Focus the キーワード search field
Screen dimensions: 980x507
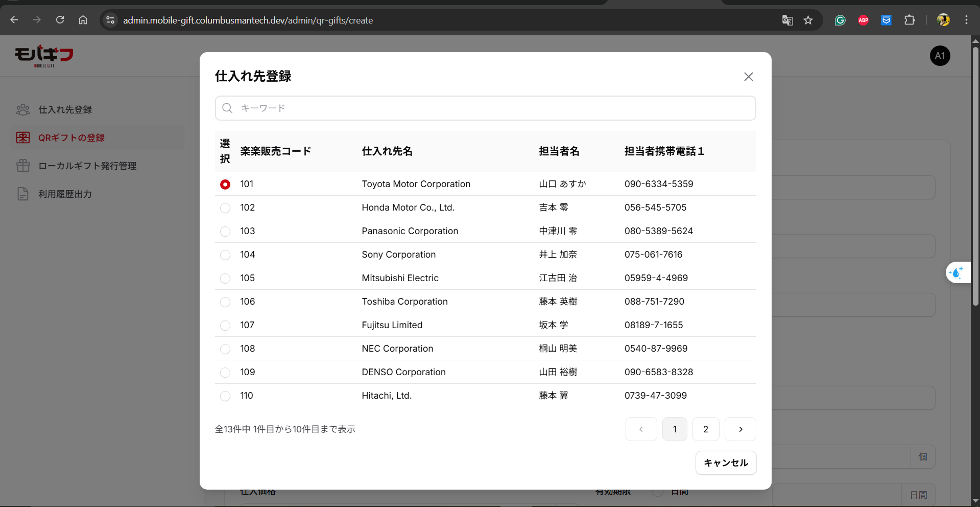pyautogui.click(x=485, y=108)
